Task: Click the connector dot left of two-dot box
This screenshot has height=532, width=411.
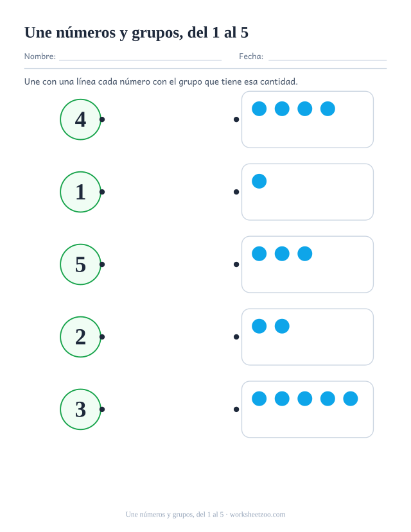Action: pyautogui.click(x=236, y=337)
